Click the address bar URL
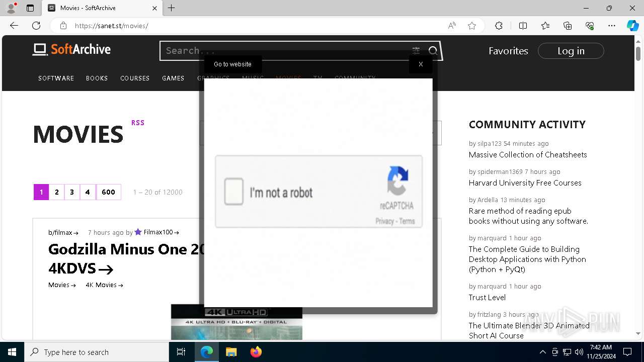 [111, 26]
